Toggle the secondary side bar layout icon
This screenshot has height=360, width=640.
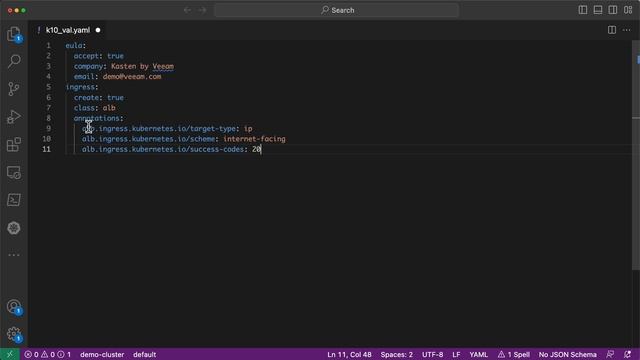[x=613, y=10]
